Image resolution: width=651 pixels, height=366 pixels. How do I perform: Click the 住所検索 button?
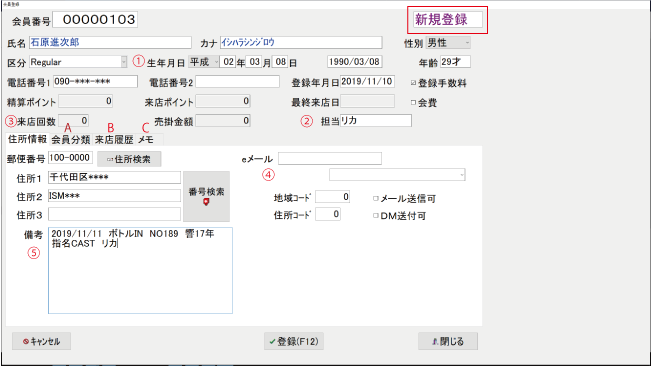(129, 159)
